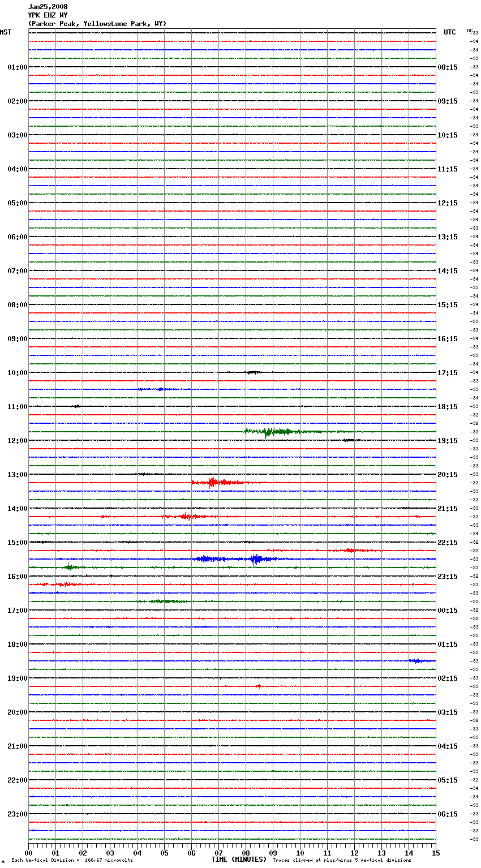Select the 22:15 UTC time label

click(448, 543)
